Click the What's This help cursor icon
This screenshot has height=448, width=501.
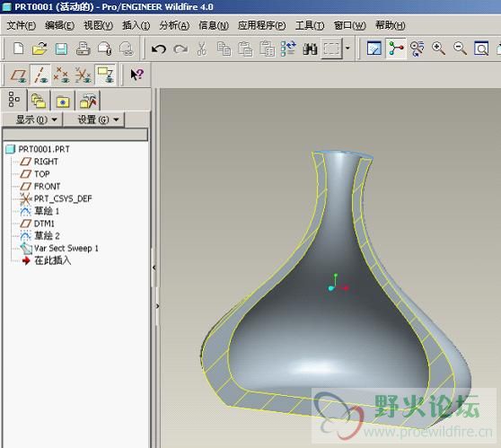tap(137, 75)
